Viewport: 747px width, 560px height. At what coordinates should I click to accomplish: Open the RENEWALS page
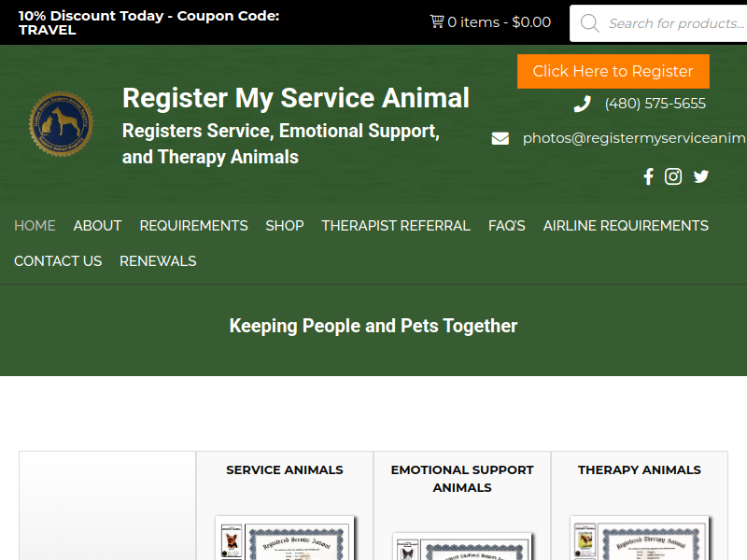pos(158,261)
